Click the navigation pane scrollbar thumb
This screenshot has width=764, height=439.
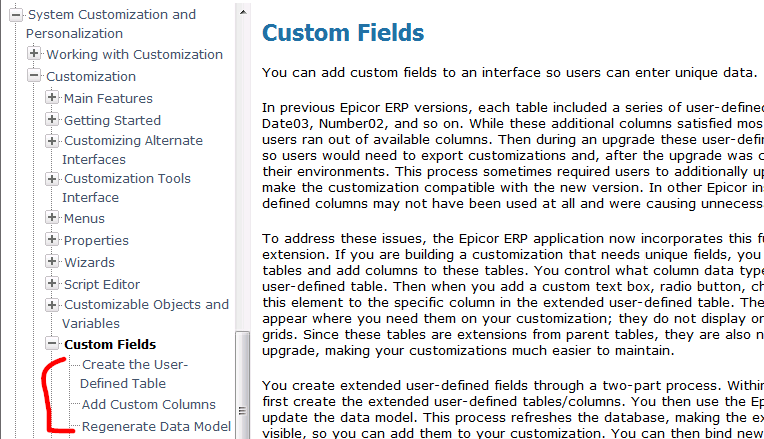pos(243,385)
